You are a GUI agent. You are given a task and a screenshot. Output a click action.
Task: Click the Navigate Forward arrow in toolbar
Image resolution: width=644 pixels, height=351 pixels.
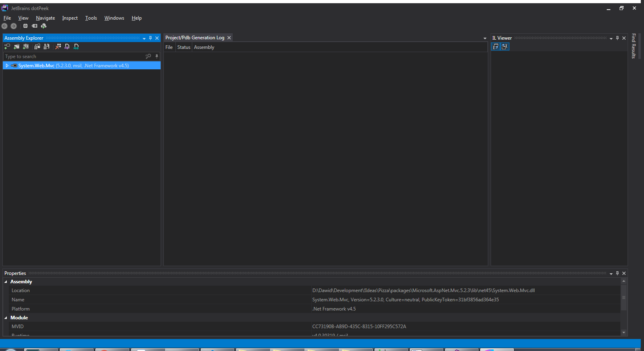point(14,26)
